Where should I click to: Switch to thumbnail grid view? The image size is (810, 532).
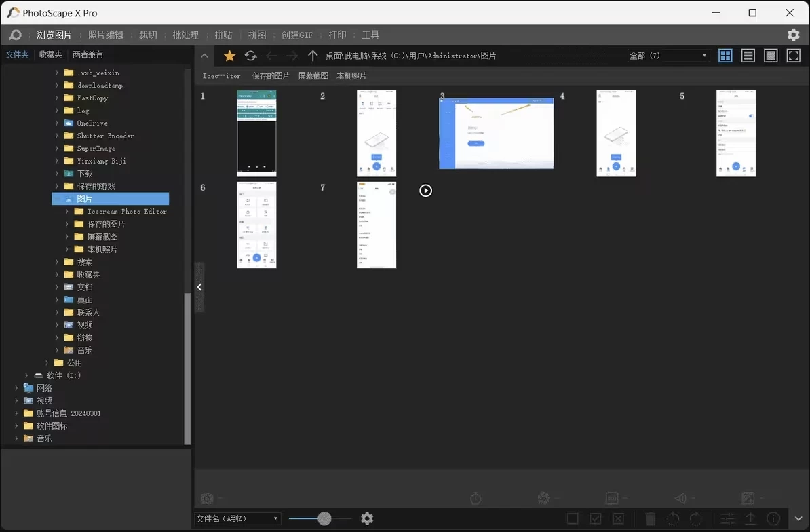point(725,56)
